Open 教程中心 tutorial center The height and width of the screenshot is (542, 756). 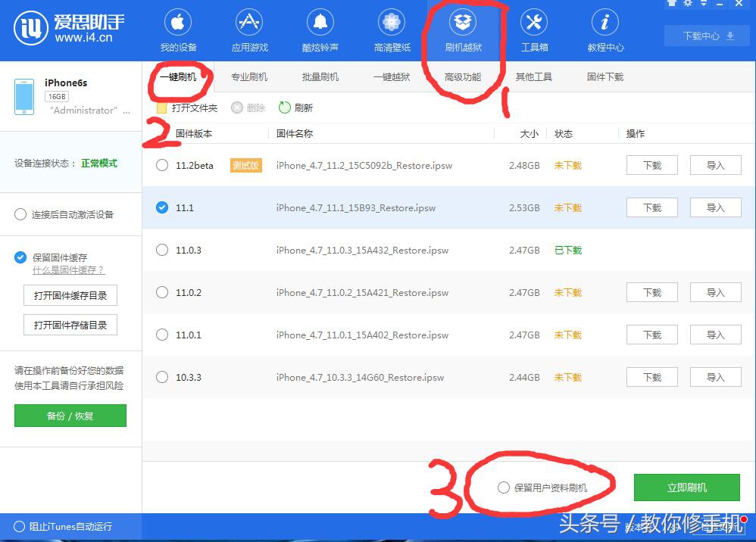605,31
